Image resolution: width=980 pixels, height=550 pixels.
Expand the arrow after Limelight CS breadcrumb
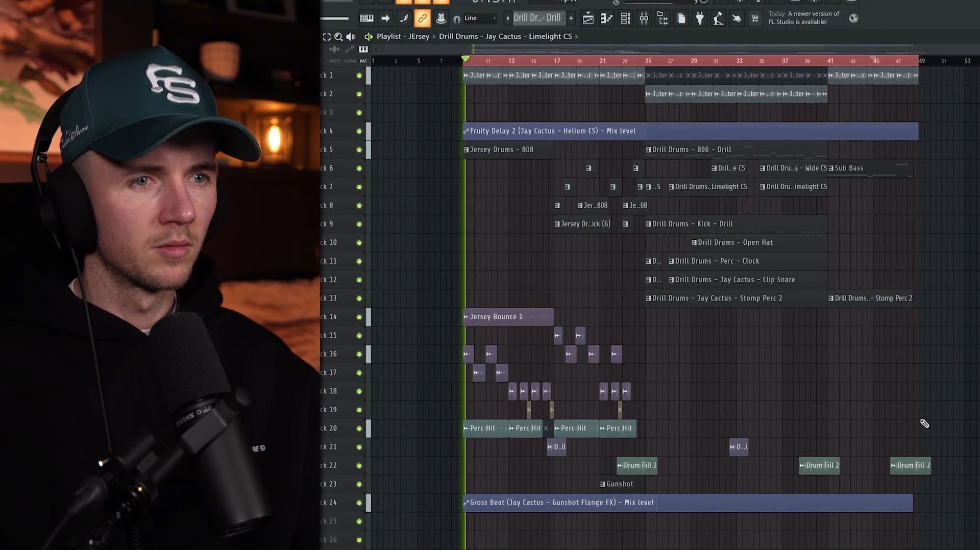click(577, 37)
